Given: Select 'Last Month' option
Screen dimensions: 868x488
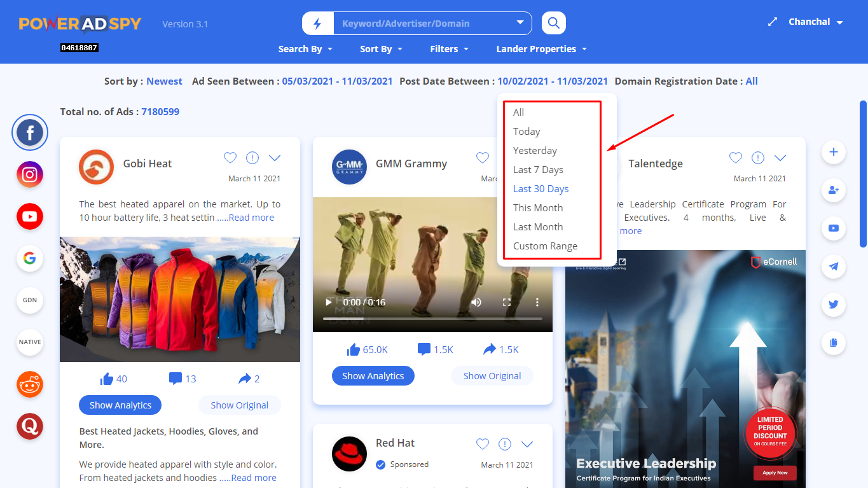Looking at the screenshot, I should (x=538, y=227).
